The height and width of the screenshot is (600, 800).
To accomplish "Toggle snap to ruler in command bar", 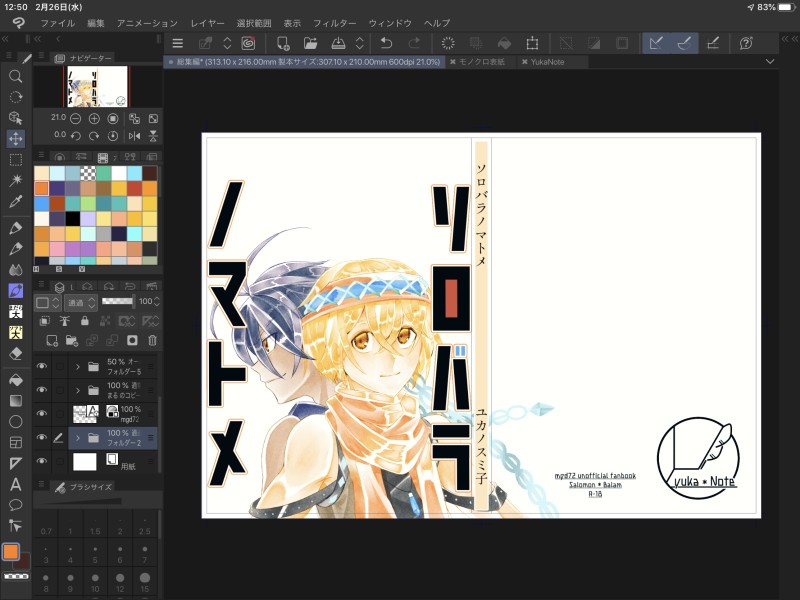I will click(x=656, y=43).
